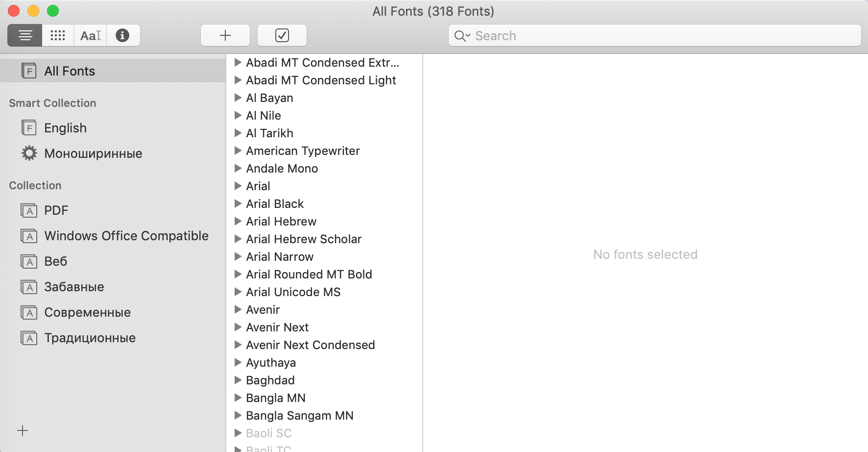Expand the Arial font family
Viewport: 868px width, 452px height.
(238, 186)
